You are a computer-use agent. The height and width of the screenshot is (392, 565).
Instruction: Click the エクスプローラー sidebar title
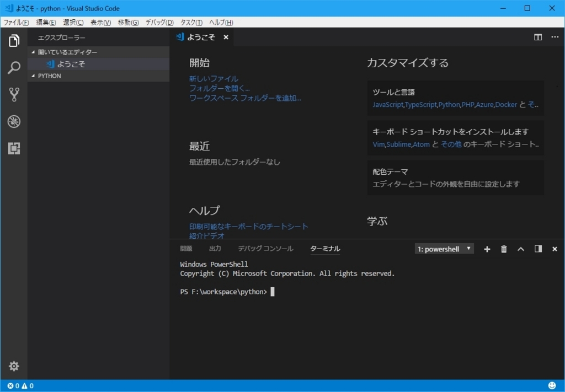(62, 37)
